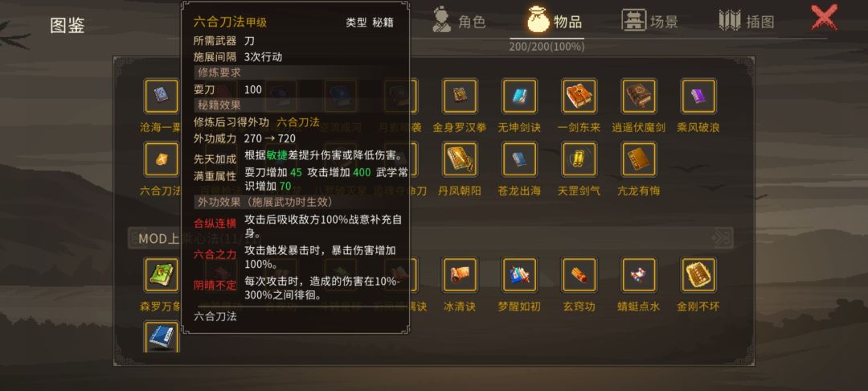This screenshot has width=868, height=391.
Task: Open the 金刚不坏 golden manual icon
Action: pyautogui.click(x=698, y=274)
